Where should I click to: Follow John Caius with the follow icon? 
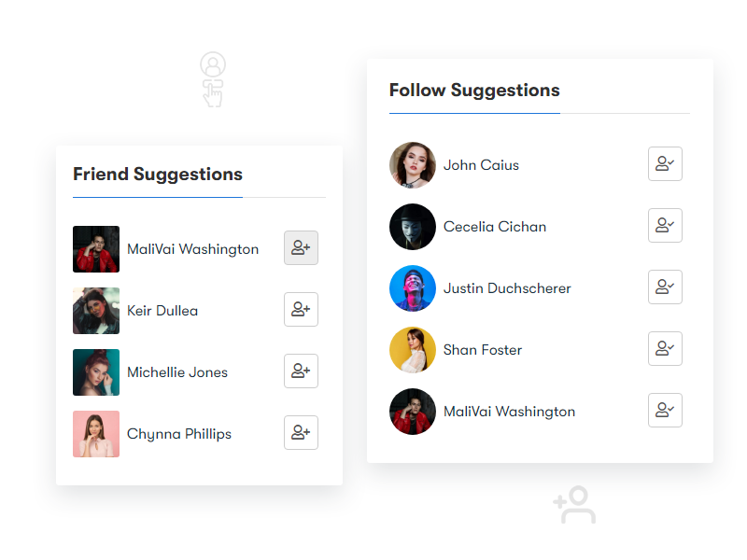665,163
